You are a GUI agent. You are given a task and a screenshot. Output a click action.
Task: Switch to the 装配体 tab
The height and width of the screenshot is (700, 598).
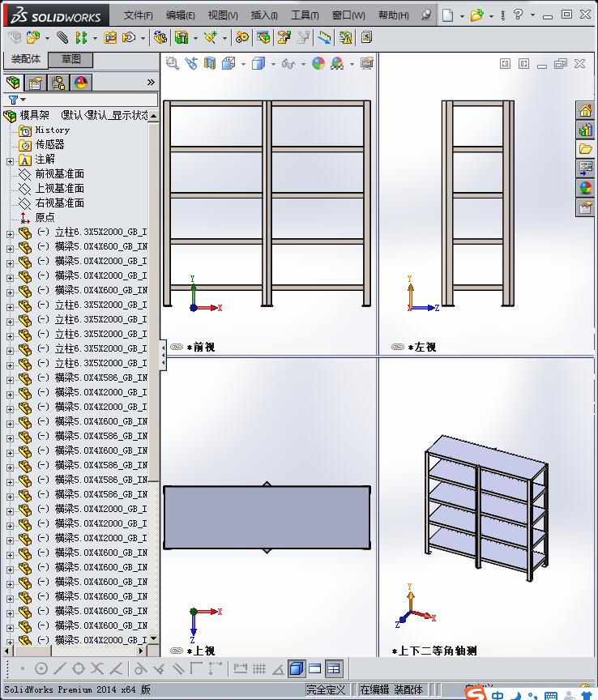pos(25,59)
